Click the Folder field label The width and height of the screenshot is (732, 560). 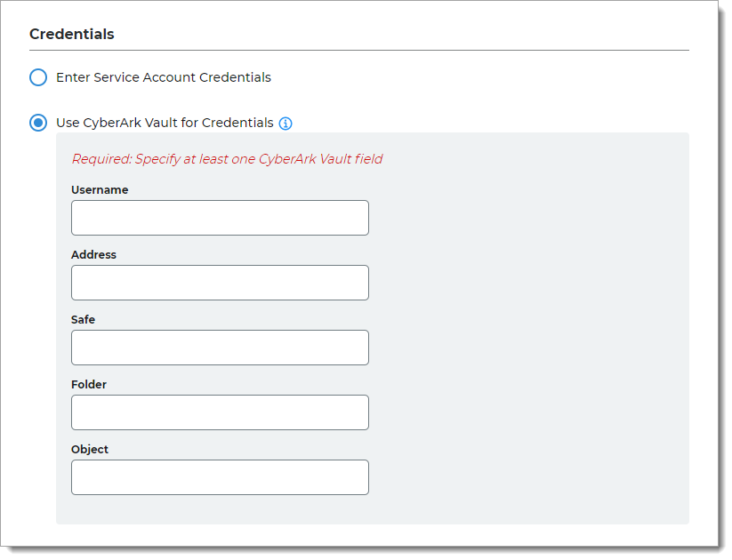tap(89, 385)
